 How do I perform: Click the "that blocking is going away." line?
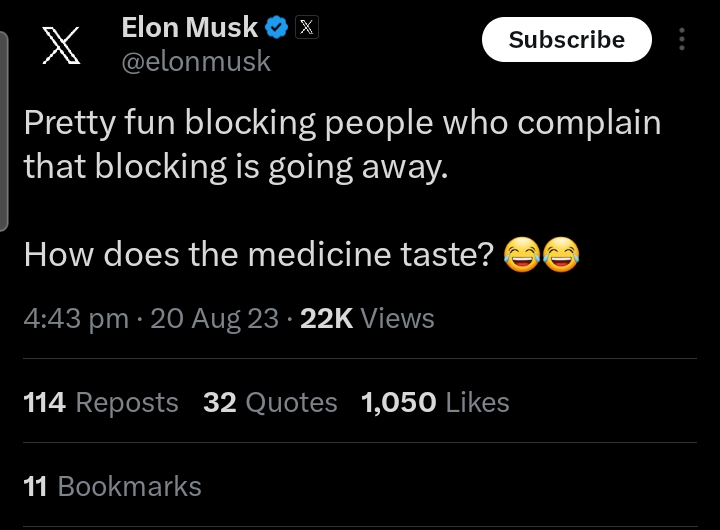coord(235,166)
